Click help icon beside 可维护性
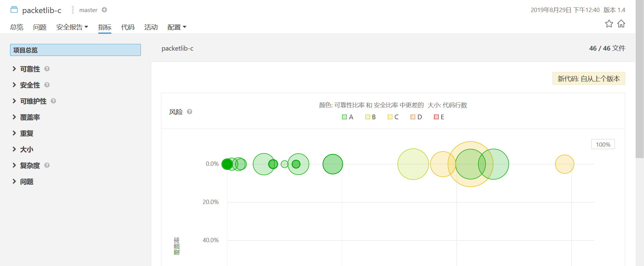The width and height of the screenshot is (644, 266). [53, 101]
